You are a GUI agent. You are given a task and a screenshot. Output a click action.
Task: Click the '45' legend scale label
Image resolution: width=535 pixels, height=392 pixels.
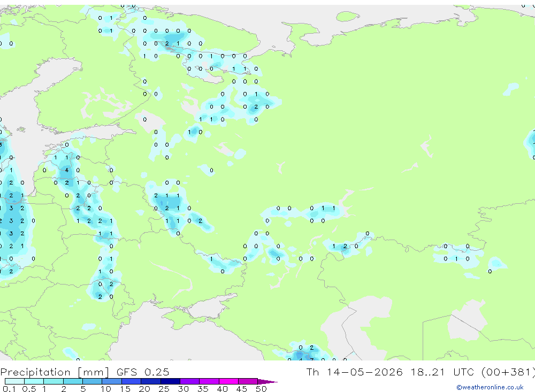tap(242, 389)
